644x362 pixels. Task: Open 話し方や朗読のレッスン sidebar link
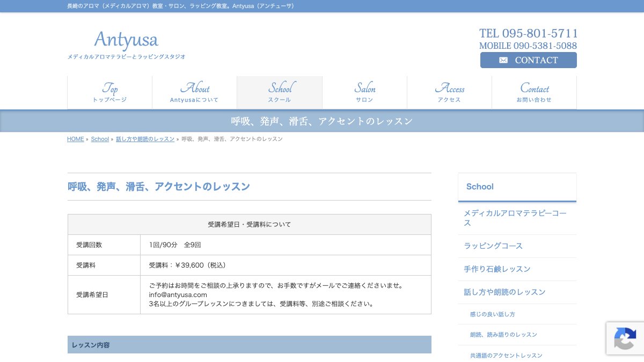517,292
